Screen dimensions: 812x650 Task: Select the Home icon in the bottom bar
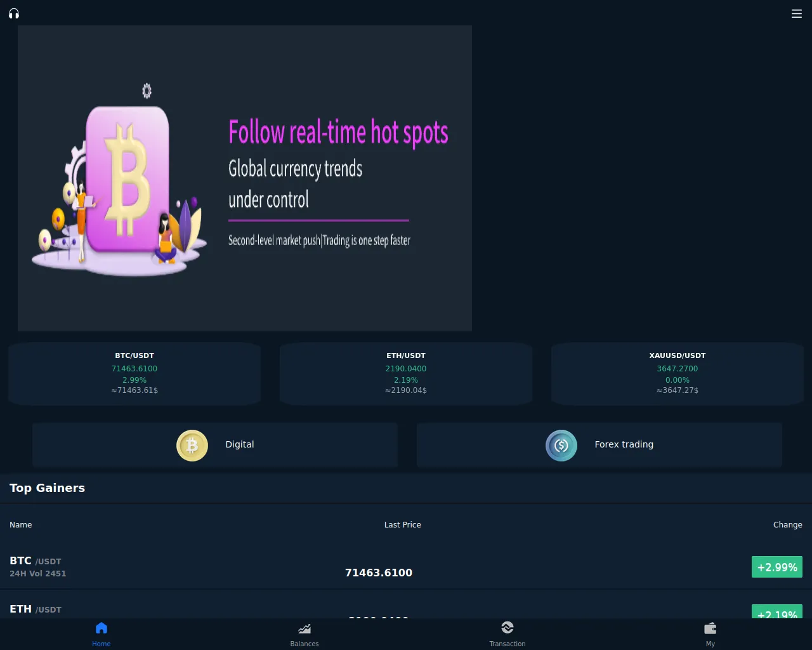click(x=101, y=628)
